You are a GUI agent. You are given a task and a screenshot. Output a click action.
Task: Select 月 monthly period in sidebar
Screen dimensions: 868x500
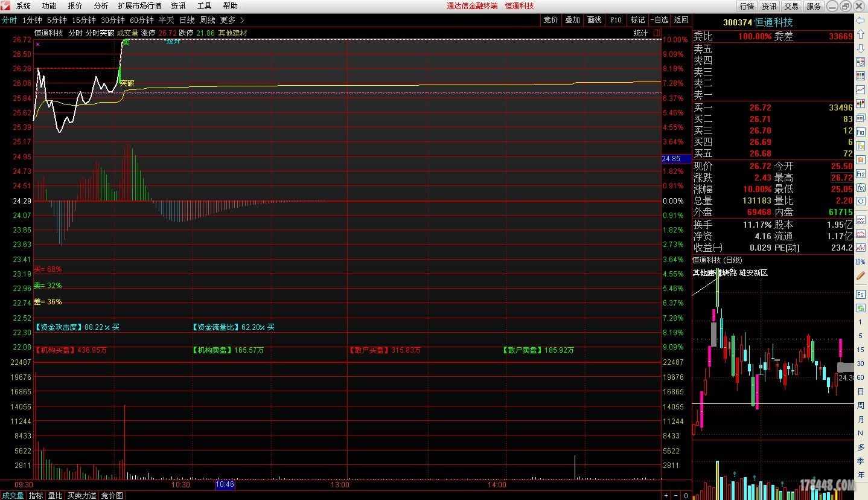[860, 419]
